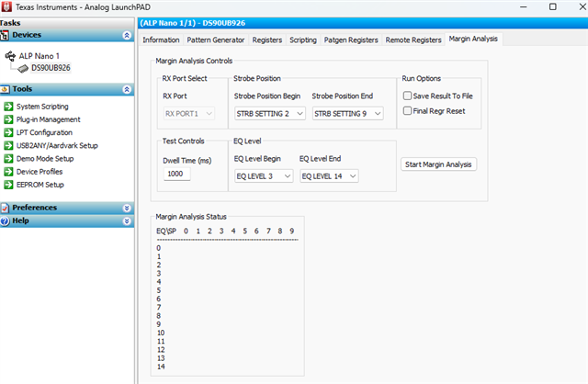The image size is (588, 384).
Task: Open LPT Configuration tool
Action: 44,133
